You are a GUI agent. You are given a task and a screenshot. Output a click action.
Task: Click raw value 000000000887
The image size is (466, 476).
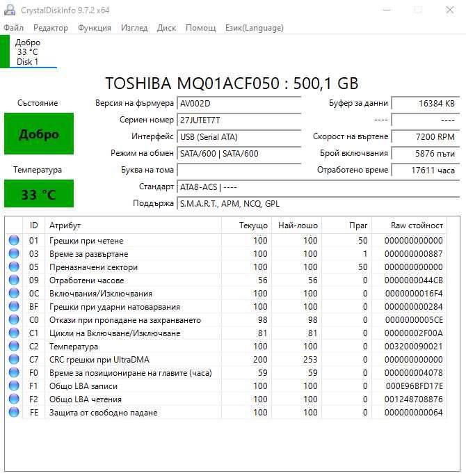point(414,254)
